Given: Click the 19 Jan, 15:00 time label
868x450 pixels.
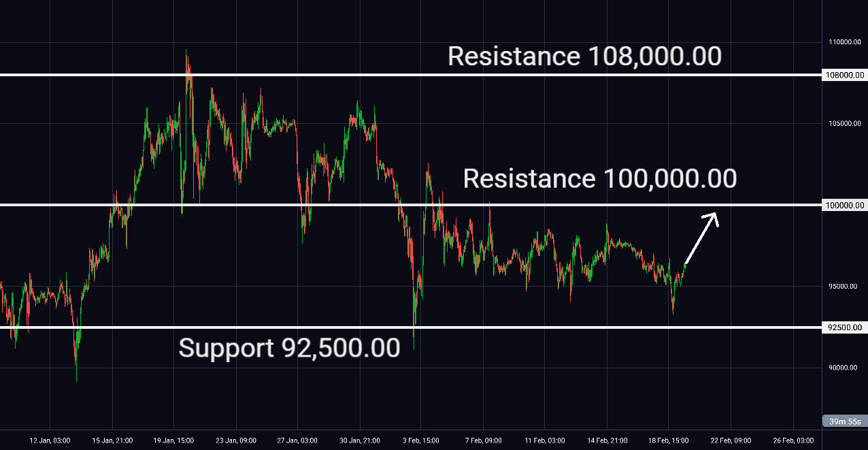Looking at the screenshot, I should tap(173, 440).
